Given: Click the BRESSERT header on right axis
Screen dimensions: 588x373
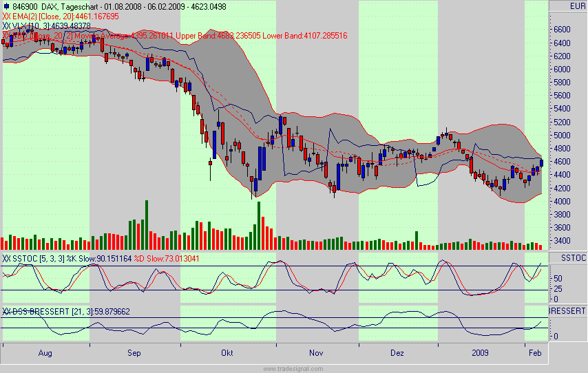Looking at the screenshot, I should tap(567, 311).
